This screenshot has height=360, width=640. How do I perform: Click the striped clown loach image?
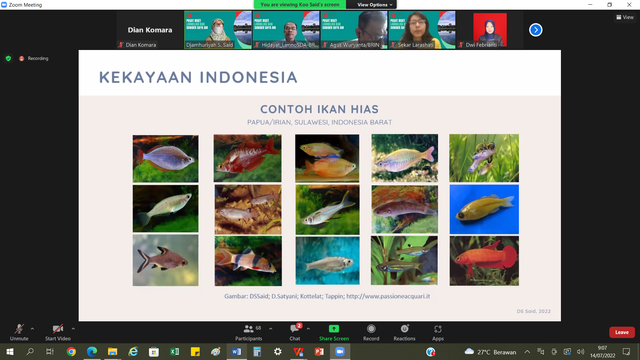248,261
